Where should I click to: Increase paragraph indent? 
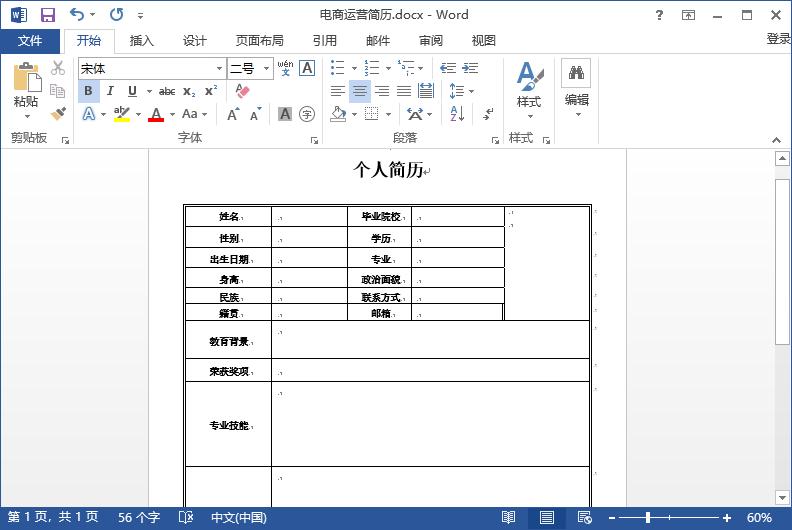point(470,68)
